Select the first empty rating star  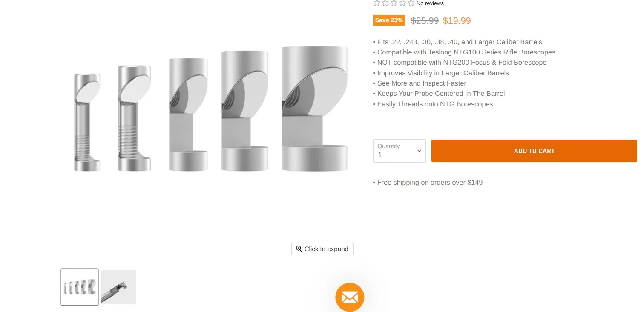(377, 3)
